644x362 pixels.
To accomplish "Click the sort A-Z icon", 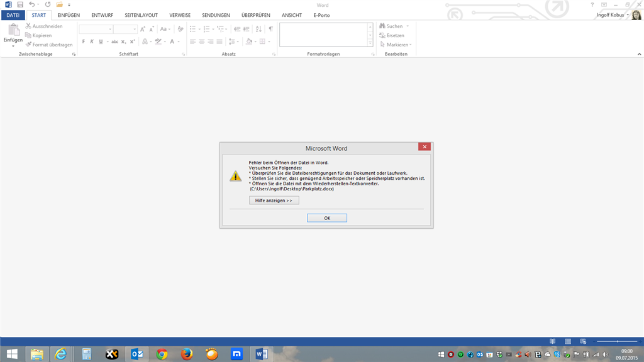I will [258, 29].
